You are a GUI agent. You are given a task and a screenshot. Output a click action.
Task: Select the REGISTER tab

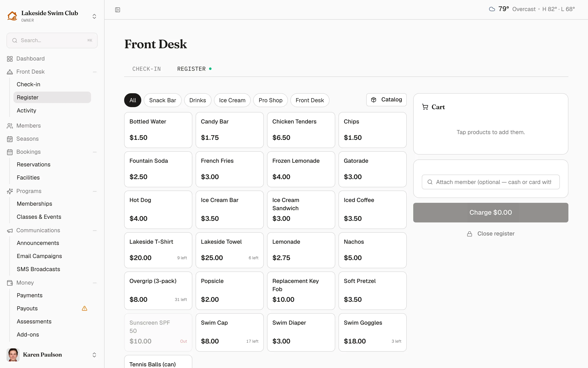(194, 69)
